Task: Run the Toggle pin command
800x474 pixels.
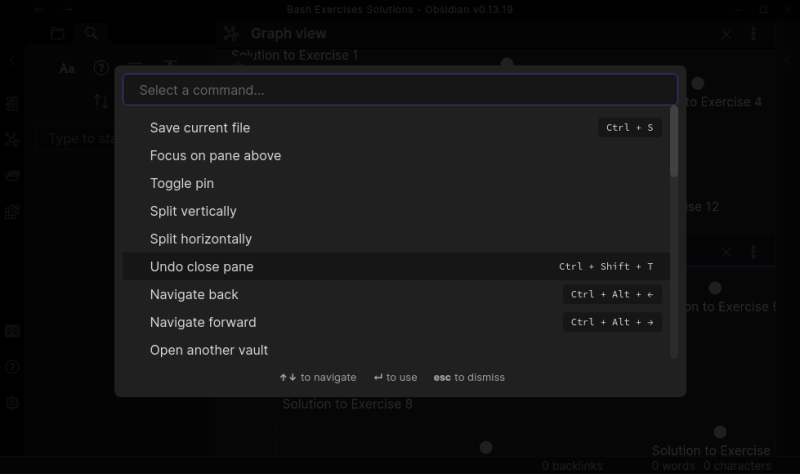Action: [182, 184]
